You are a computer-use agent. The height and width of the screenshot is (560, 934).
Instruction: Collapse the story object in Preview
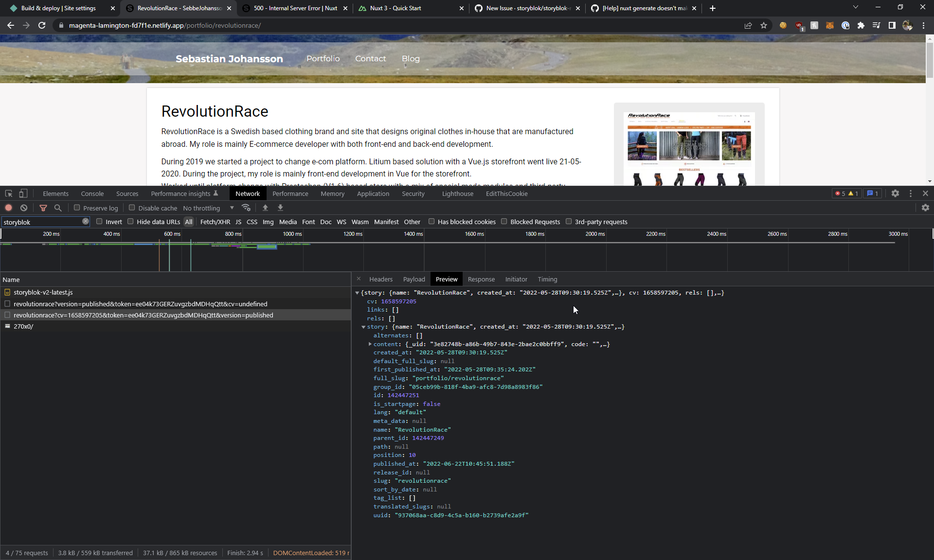[364, 327]
